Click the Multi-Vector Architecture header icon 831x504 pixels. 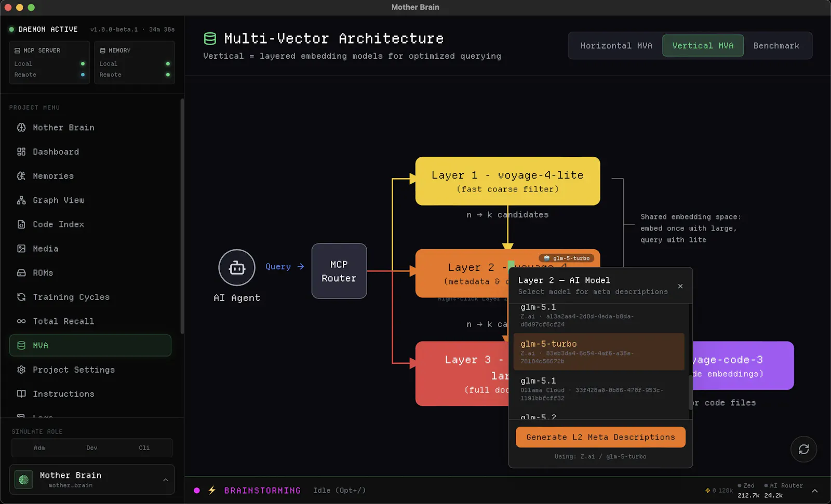[210, 39]
